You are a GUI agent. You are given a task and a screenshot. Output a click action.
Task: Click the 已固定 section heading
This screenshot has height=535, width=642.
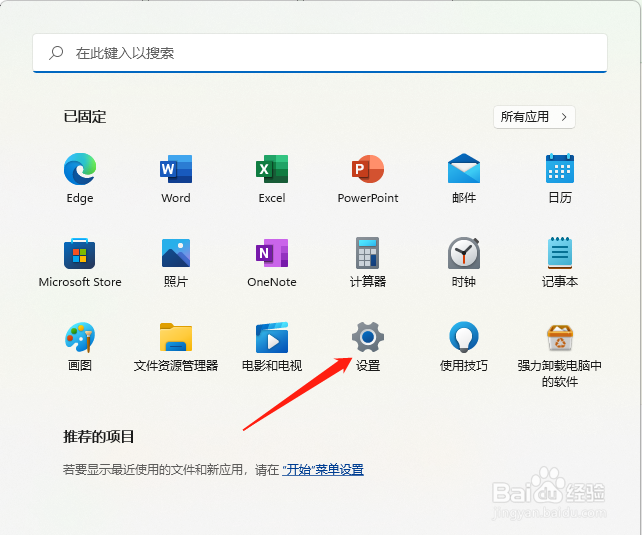coord(85,117)
